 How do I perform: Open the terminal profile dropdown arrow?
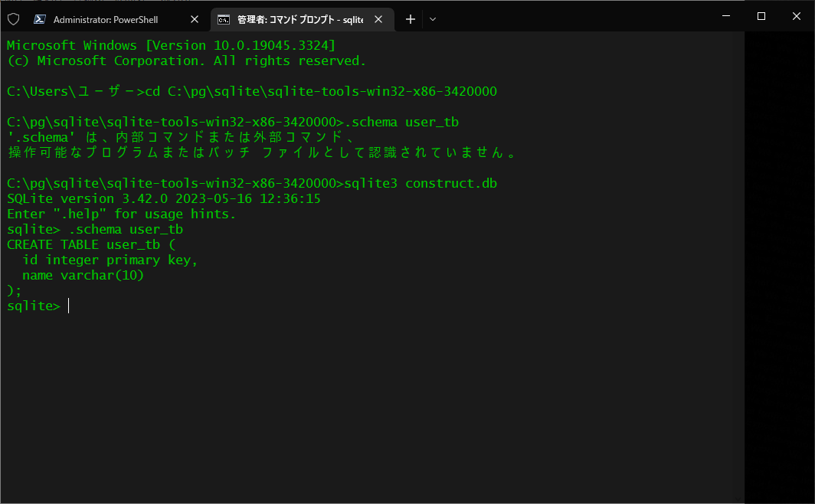click(433, 18)
